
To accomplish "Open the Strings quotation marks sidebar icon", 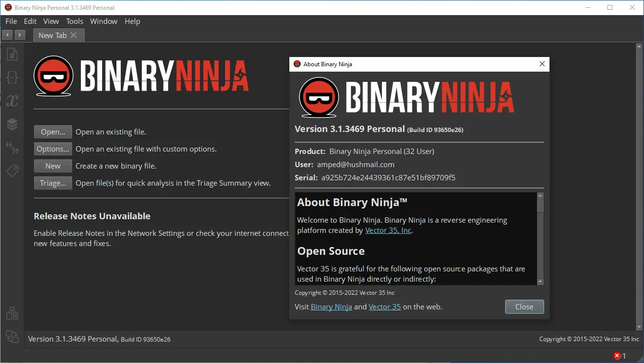I will click(x=12, y=148).
